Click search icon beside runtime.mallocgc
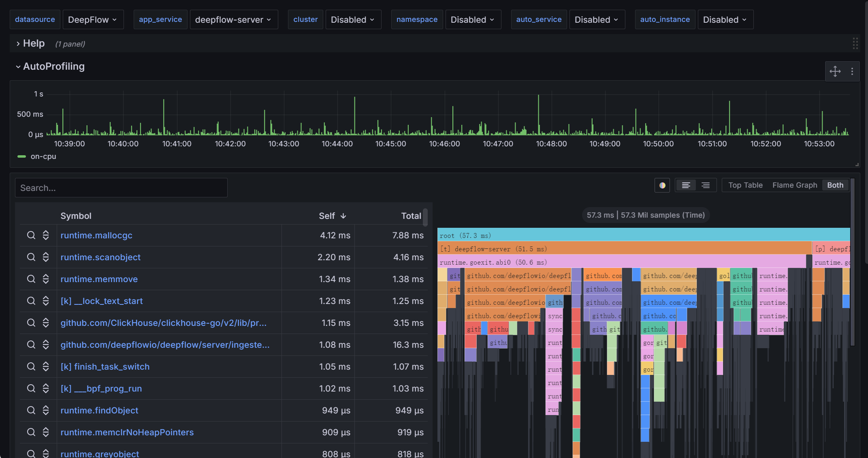The width and height of the screenshot is (868, 458). tap(31, 235)
